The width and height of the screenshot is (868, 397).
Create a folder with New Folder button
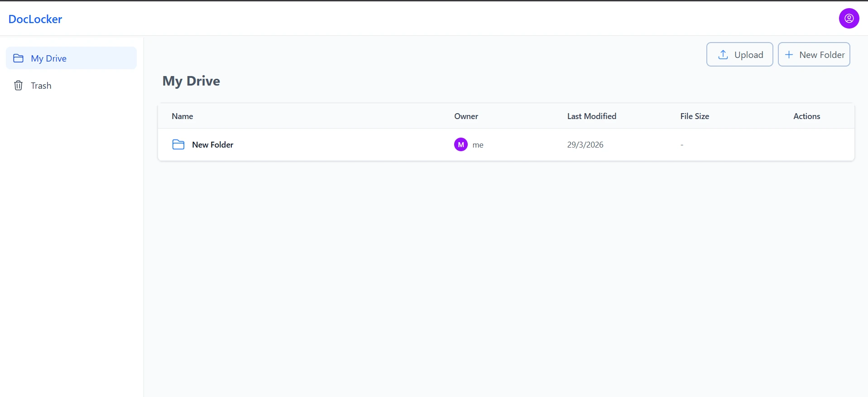[x=814, y=54]
